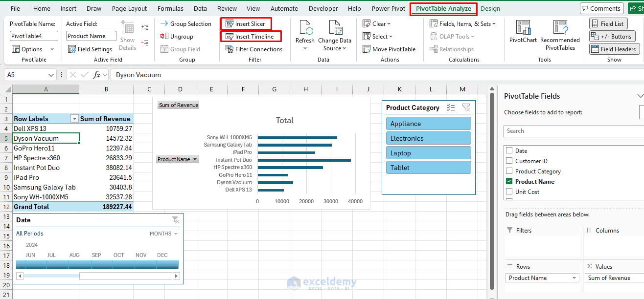
Task: Select cell containing Instant Pot Duo
Action: (46, 168)
